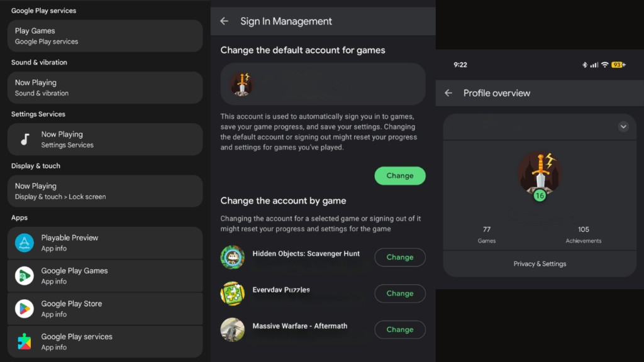644x362 pixels.
Task: Click the green Change button for default account
Action: (x=400, y=175)
